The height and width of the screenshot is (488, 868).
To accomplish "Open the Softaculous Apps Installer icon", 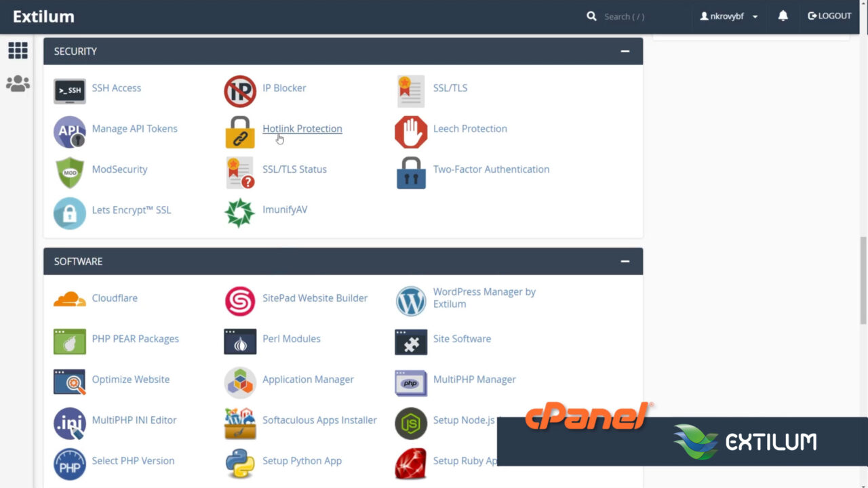I will point(239,424).
